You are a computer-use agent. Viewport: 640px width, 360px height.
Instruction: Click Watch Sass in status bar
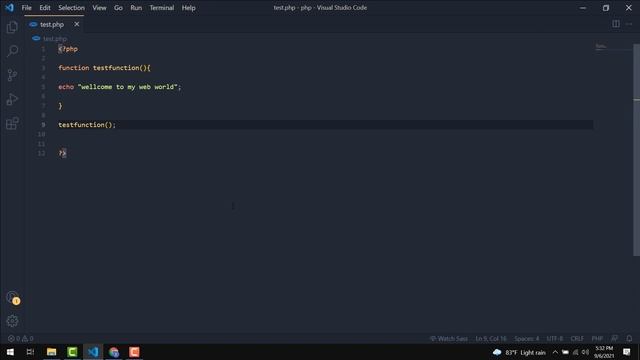pos(449,338)
